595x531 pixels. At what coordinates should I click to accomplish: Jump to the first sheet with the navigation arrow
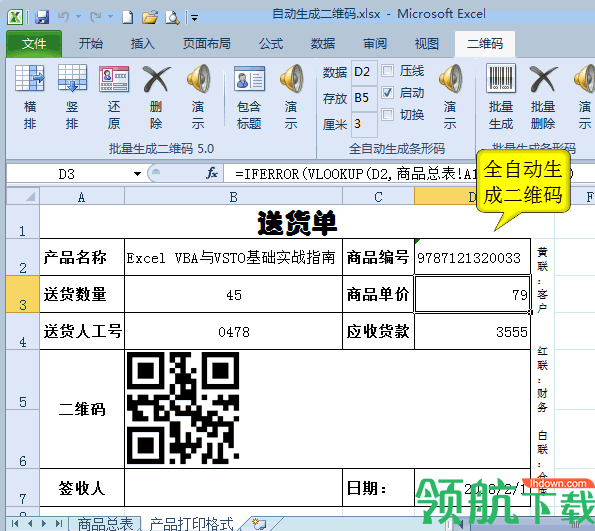click(x=15, y=524)
